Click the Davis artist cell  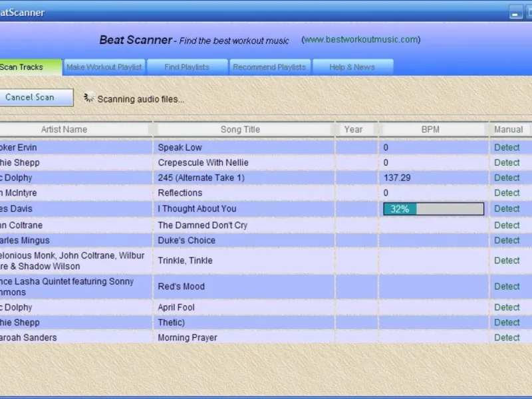(x=76, y=209)
